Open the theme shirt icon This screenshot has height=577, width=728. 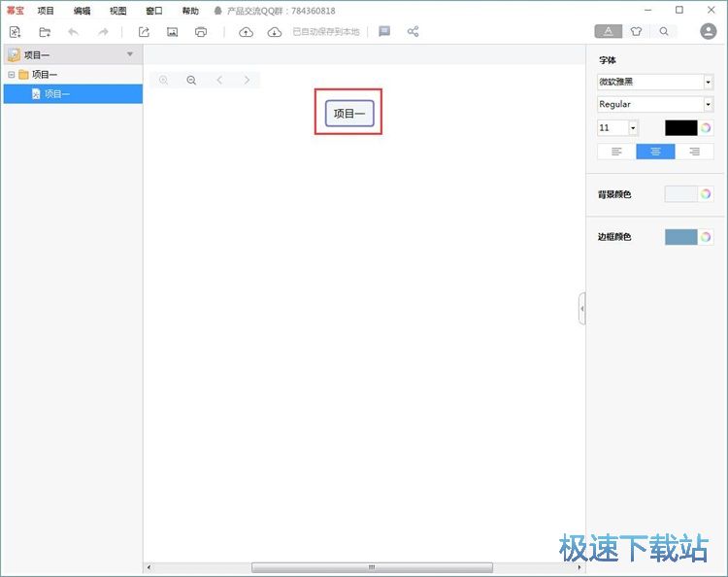point(636,32)
